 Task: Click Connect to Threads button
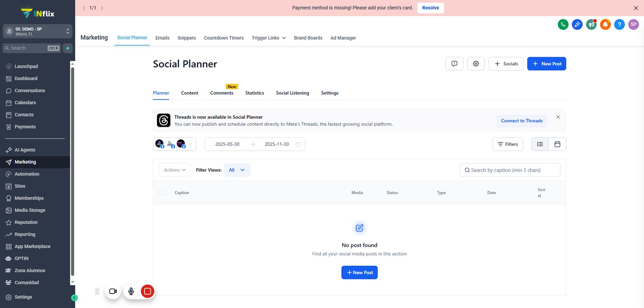click(522, 121)
